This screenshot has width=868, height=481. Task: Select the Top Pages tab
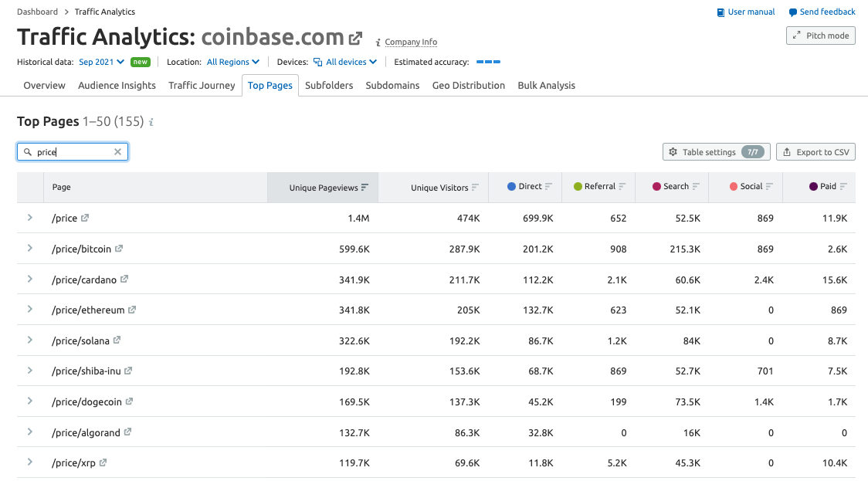270,85
